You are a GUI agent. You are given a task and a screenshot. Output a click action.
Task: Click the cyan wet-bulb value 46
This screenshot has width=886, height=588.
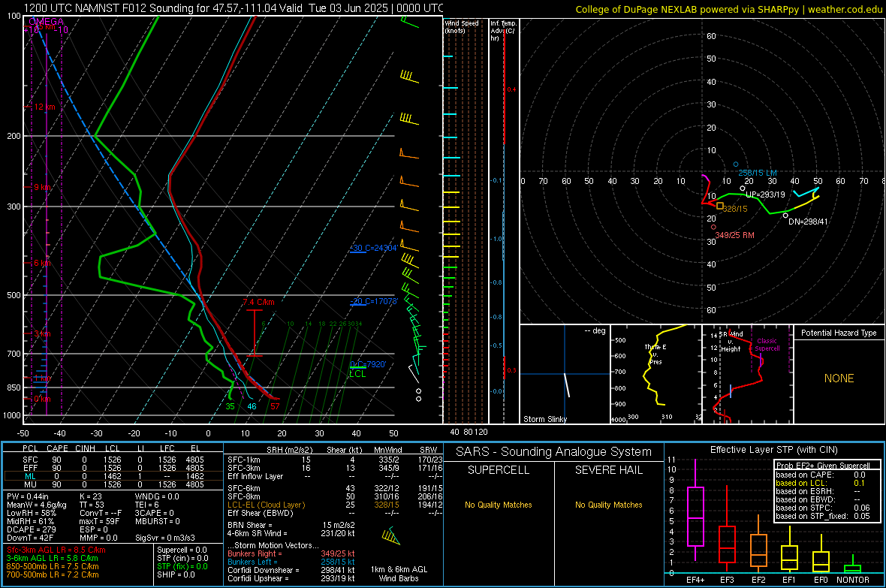(252, 406)
